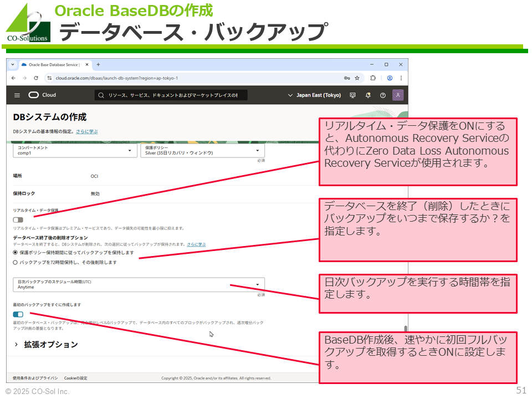This screenshot has width=532, height=399.
Task: Click the browser forward arrow
Action: [x=25, y=78]
